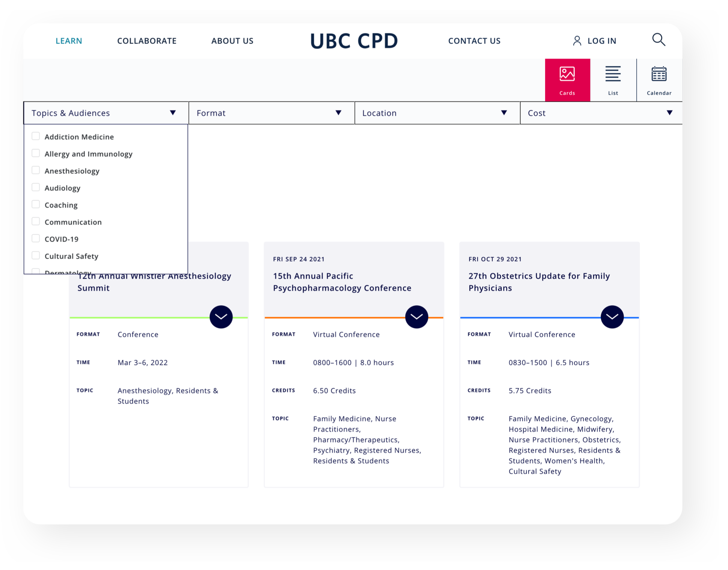Click the user profile icon beside LOG IN
The image size is (728, 570).
[x=577, y=41]
